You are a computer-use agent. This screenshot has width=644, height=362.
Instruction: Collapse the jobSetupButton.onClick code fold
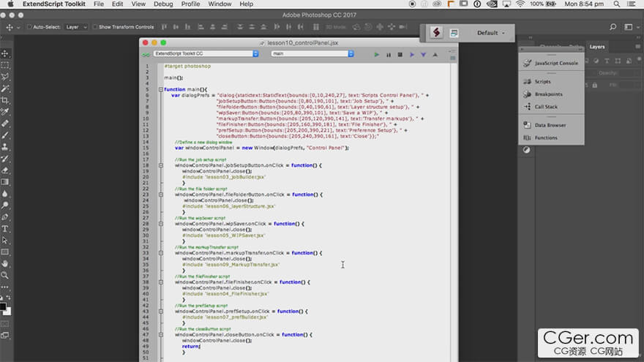click(x=160, y=165)
